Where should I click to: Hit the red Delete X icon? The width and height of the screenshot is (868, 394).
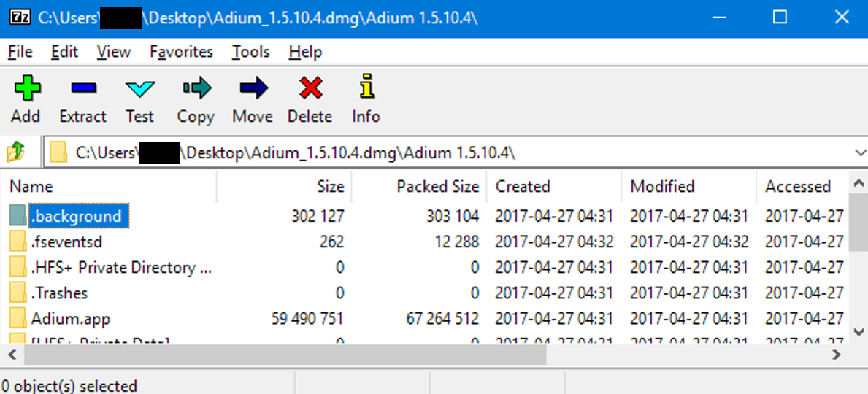click(x=310, y=89)
